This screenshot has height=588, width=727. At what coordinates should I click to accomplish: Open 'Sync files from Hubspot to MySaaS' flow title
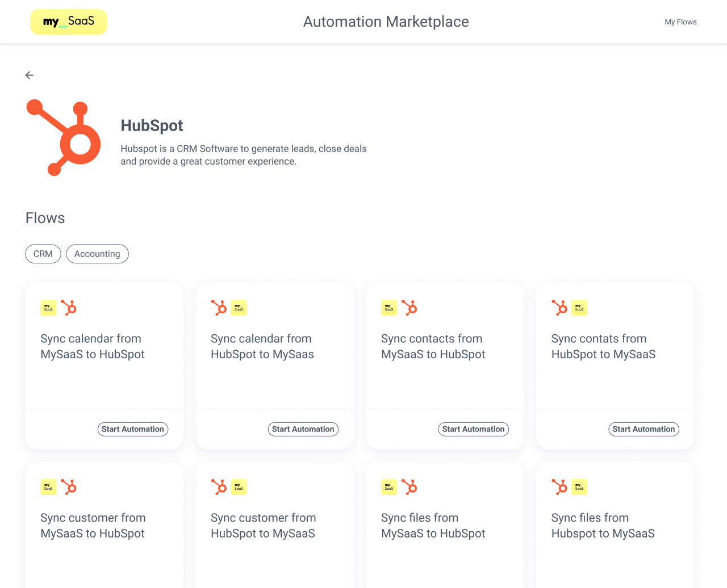(x=603, y=526)
